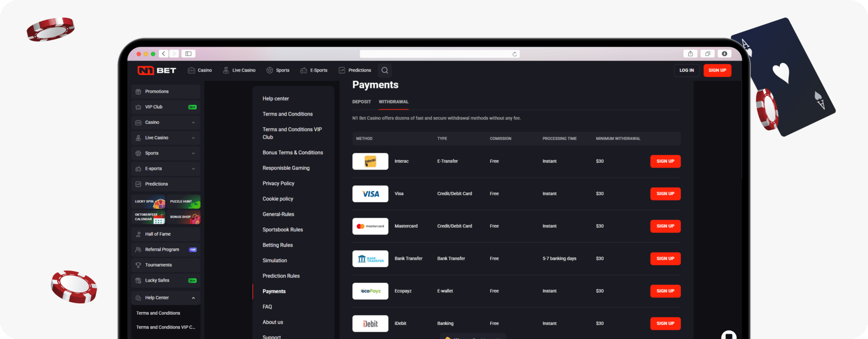Open the Oktoberfest Calendar banner
868x339 pixels.
coord(149,217)
